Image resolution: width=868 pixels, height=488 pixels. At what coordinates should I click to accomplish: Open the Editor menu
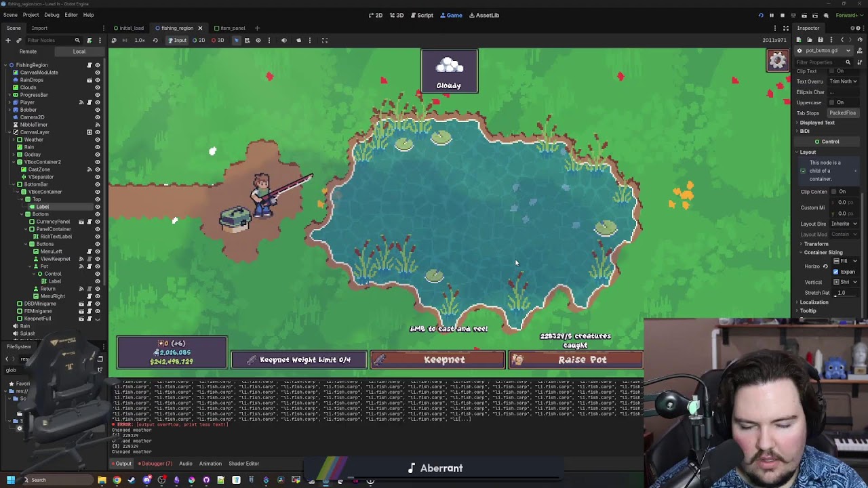(x=71, y=15)
